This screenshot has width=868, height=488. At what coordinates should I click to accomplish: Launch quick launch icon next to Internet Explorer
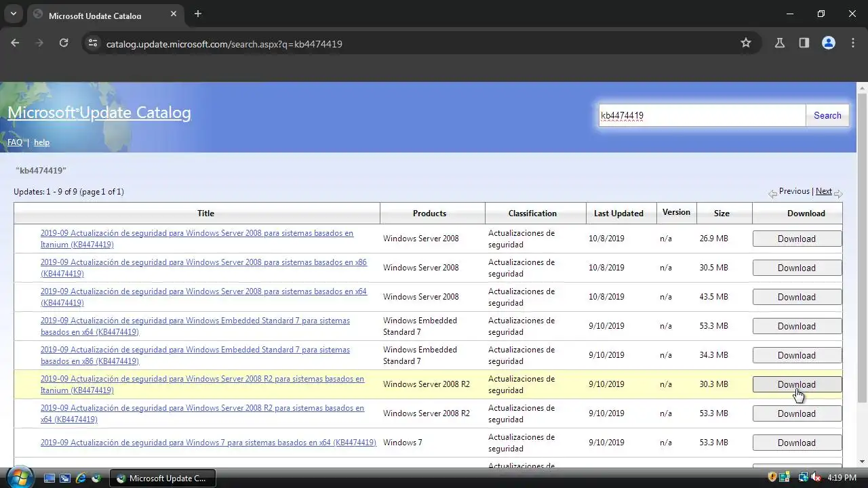pyautogui.click(x=96, y=478)
